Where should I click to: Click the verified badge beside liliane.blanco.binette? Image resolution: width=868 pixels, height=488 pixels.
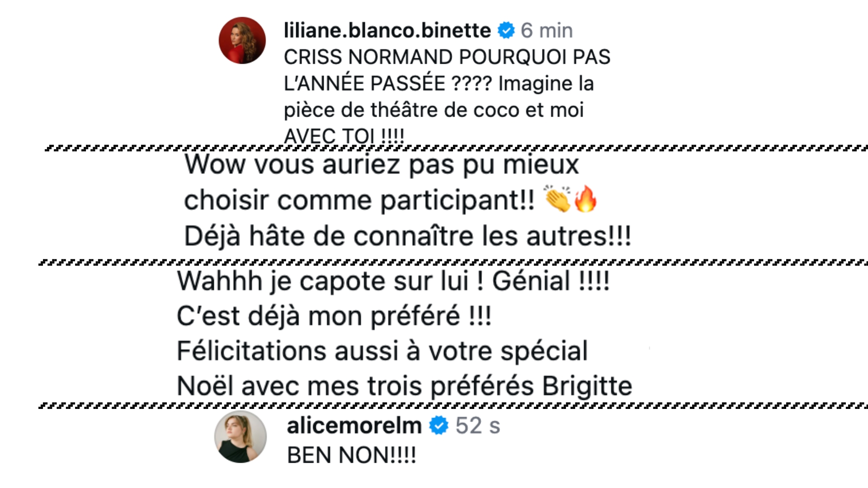506,31
